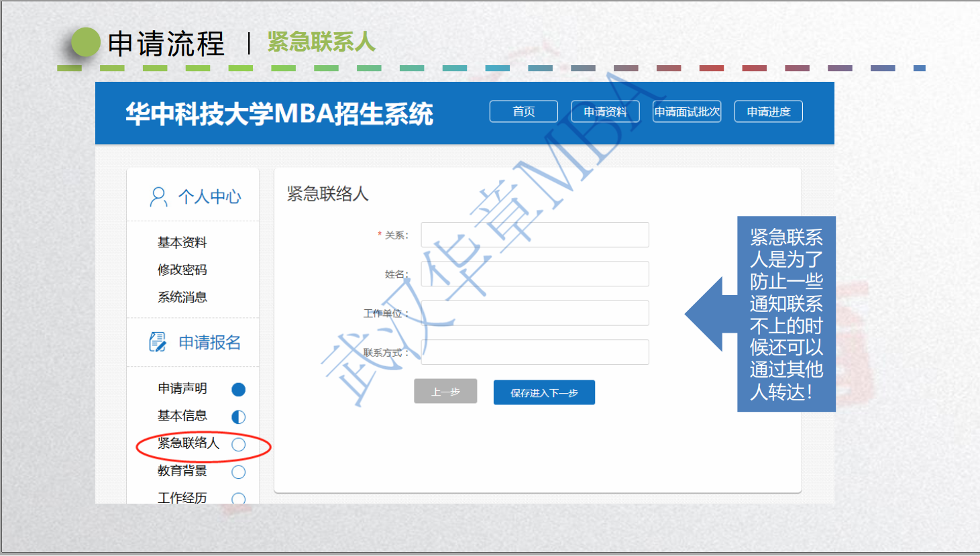This screenshot has width=980, height=556.
Task: Open 基本资料 in the sidebar
Action: tap(182, 242)
